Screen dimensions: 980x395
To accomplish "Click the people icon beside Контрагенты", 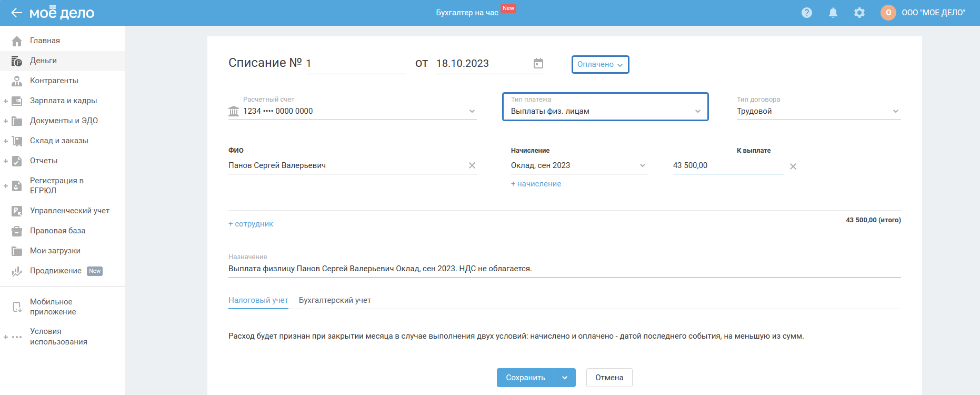I will [x=17, y=81].
